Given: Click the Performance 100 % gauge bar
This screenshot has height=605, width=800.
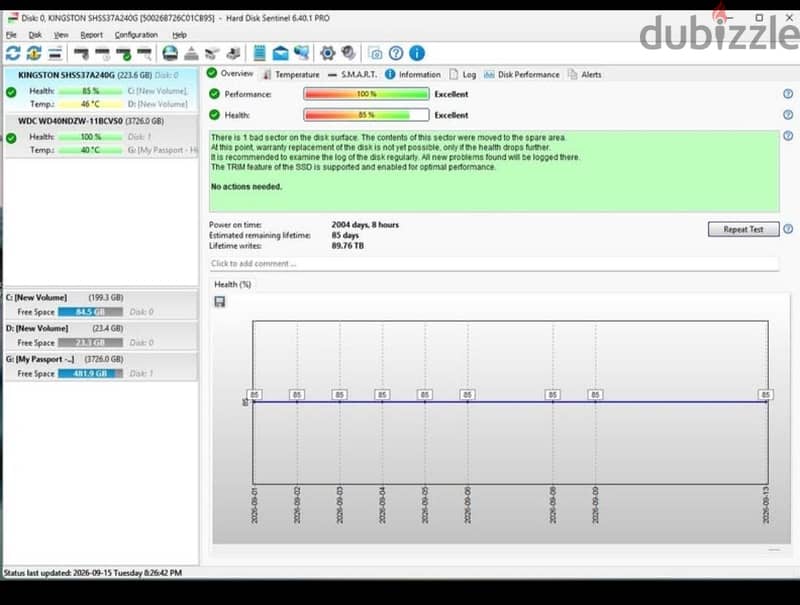Looking at the screenshot, I should click(366, 94).
